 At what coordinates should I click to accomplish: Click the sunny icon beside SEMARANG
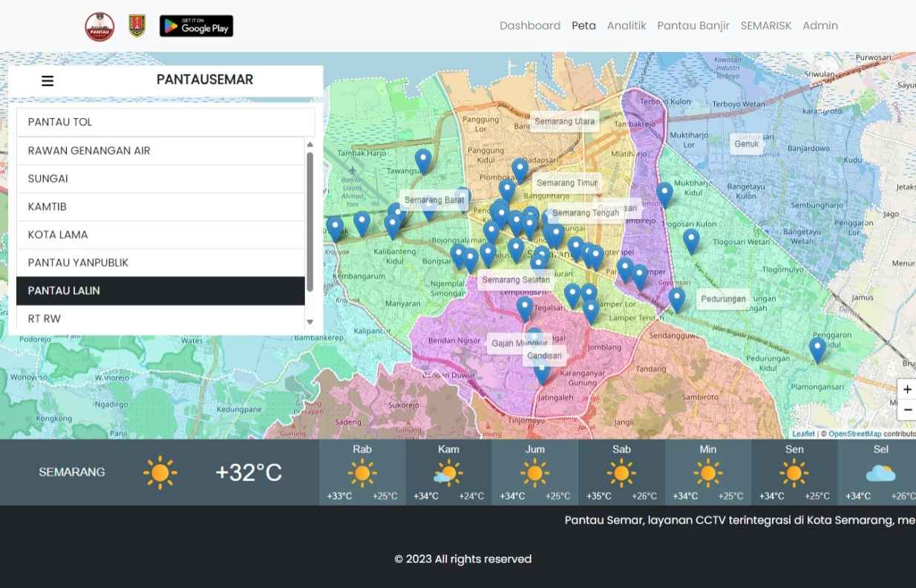[x=160, y=472]
